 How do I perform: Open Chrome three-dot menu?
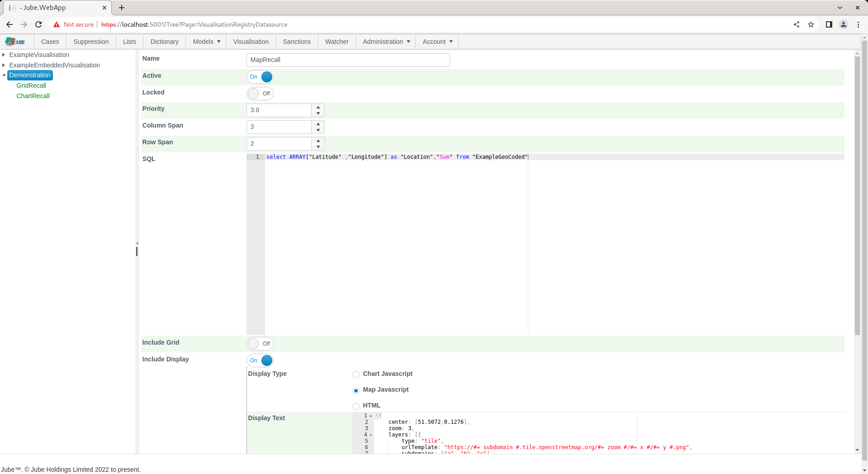tap(858, 24)
